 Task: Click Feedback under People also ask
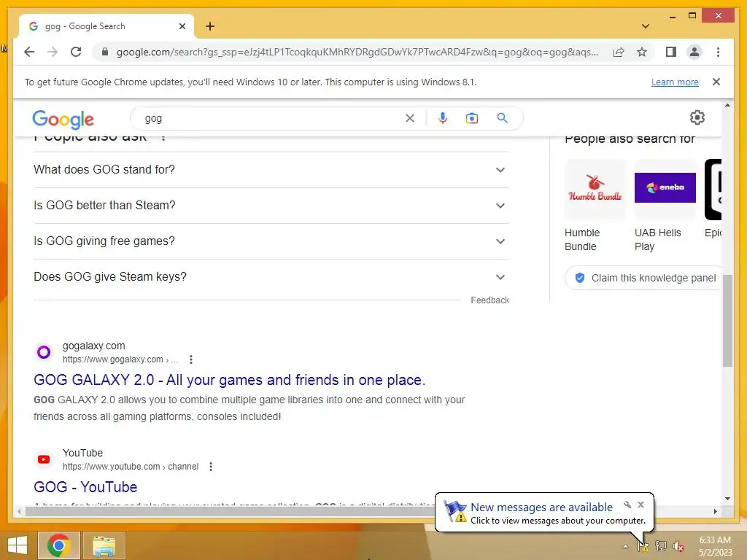pos(489,300)
